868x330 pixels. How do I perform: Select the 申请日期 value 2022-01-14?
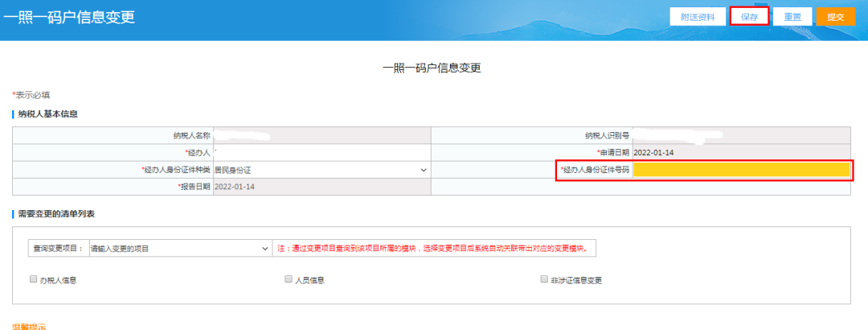coord(653,152)
